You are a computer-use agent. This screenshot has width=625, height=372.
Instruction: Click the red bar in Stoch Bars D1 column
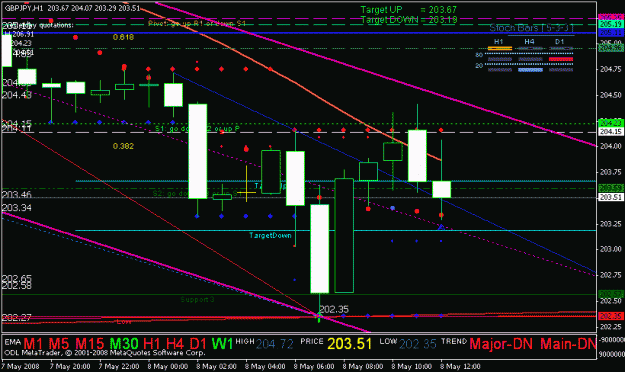[x=561, y=59]
